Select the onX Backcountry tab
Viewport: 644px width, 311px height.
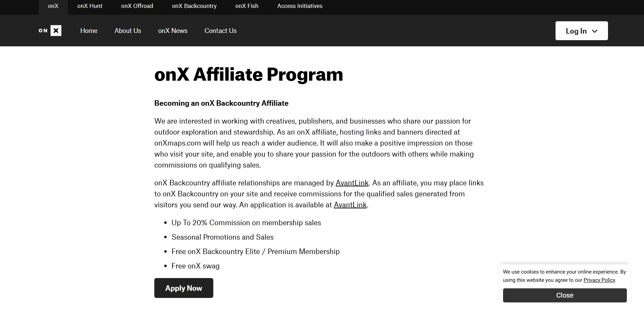pyautogui.click(x=194, y=6)
